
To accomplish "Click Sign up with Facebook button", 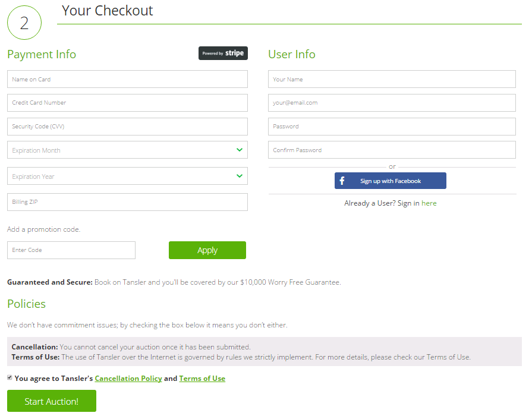I will [390, 181].
